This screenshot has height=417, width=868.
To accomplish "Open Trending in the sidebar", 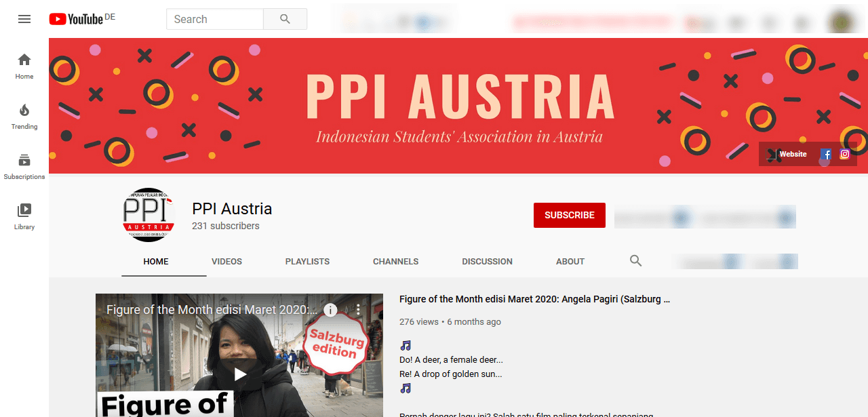I will click(x=24, y=117).
